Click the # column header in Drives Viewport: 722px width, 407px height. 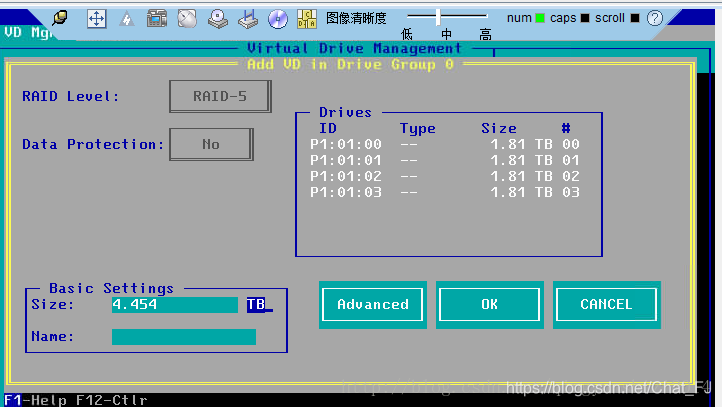[566, 128]
